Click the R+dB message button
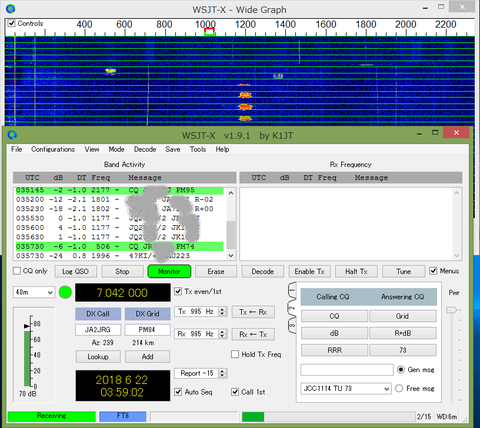 pos(403,333)
